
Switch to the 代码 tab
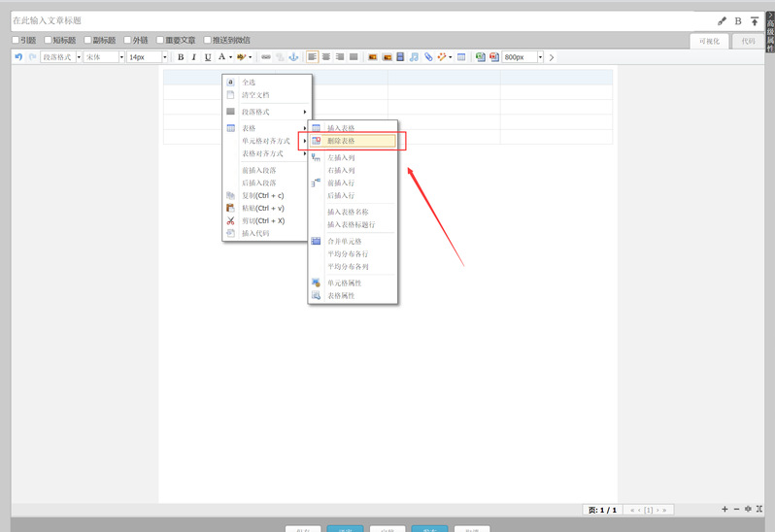747,41
